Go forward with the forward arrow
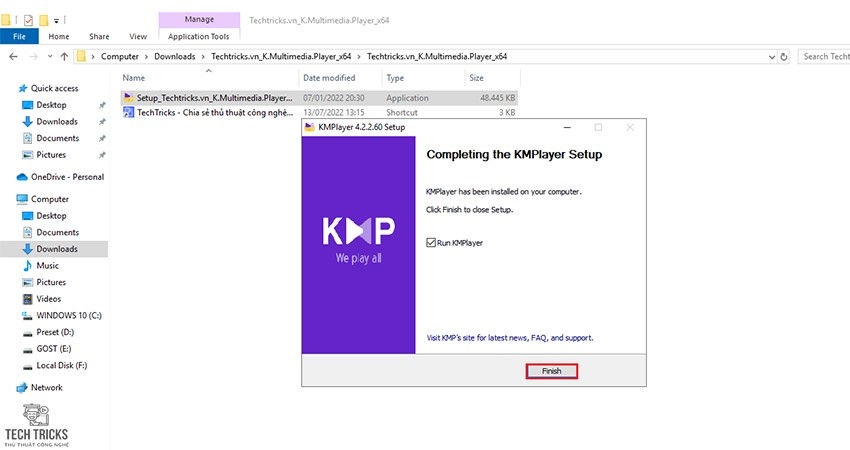850x450 pixels. [34, 56]
